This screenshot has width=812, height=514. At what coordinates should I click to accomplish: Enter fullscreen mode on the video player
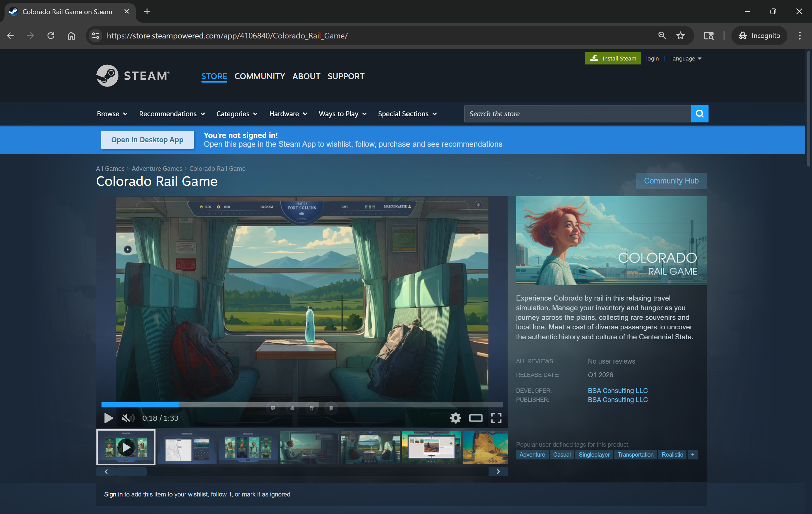tap(496, 418)
